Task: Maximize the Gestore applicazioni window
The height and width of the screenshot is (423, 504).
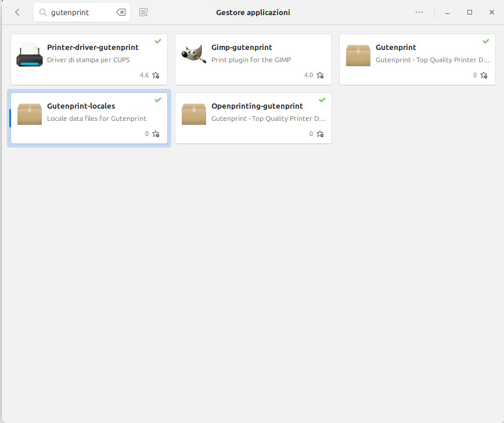Action: click(470, 12)
